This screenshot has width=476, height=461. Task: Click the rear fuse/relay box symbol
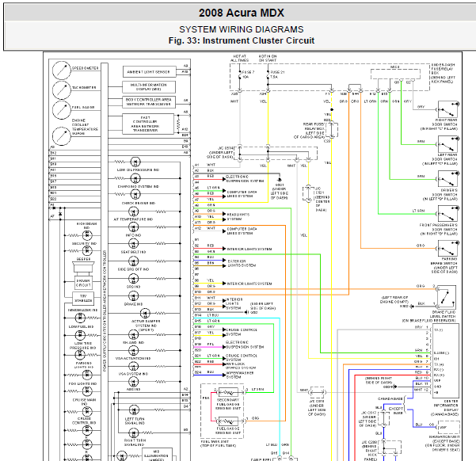pyautogui.click(x=333, y=130)
